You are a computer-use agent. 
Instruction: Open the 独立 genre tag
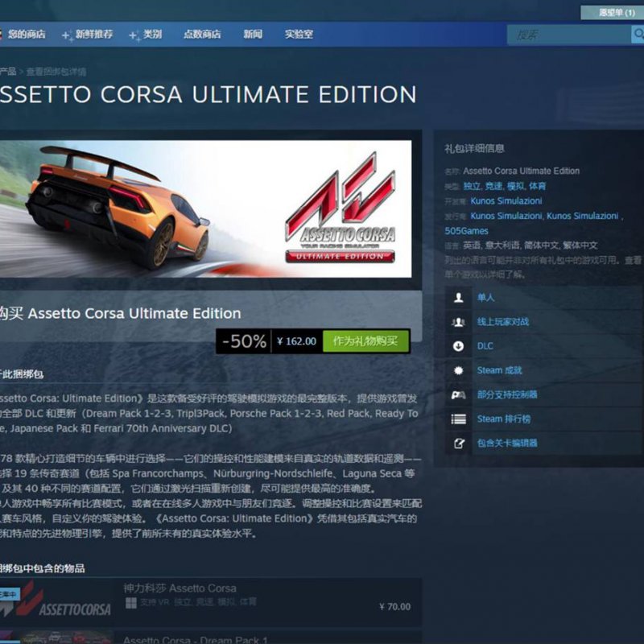472,186
